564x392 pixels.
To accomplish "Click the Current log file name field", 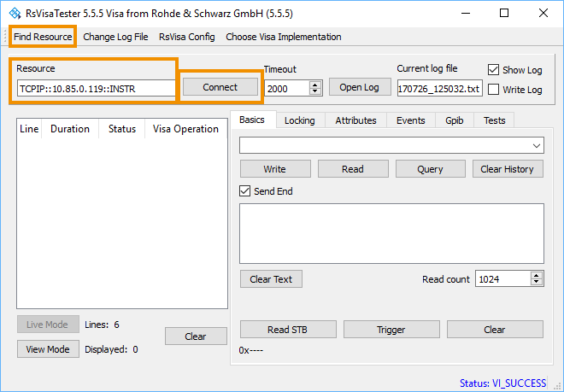I will pos(439,89).
